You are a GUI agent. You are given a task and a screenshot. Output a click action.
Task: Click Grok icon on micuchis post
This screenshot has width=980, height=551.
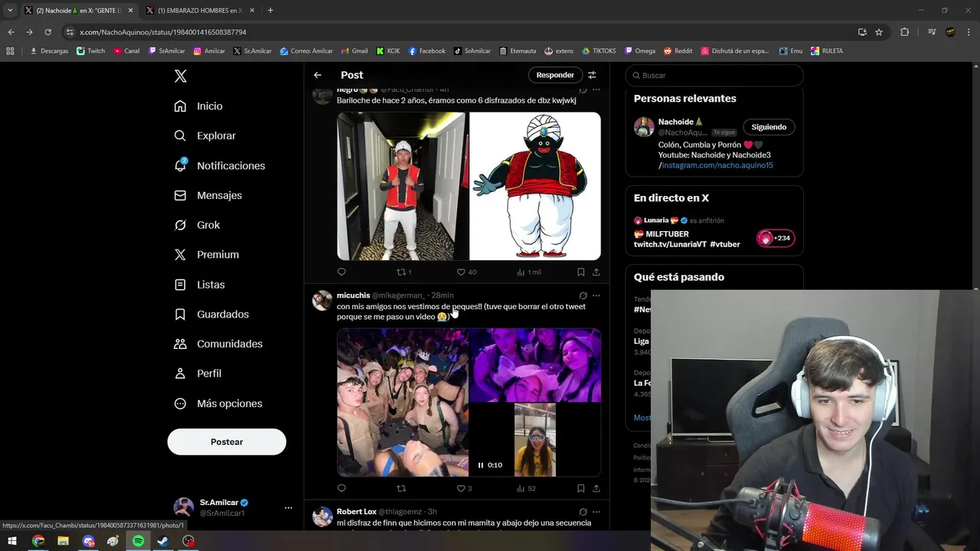(x=583, y=295)
